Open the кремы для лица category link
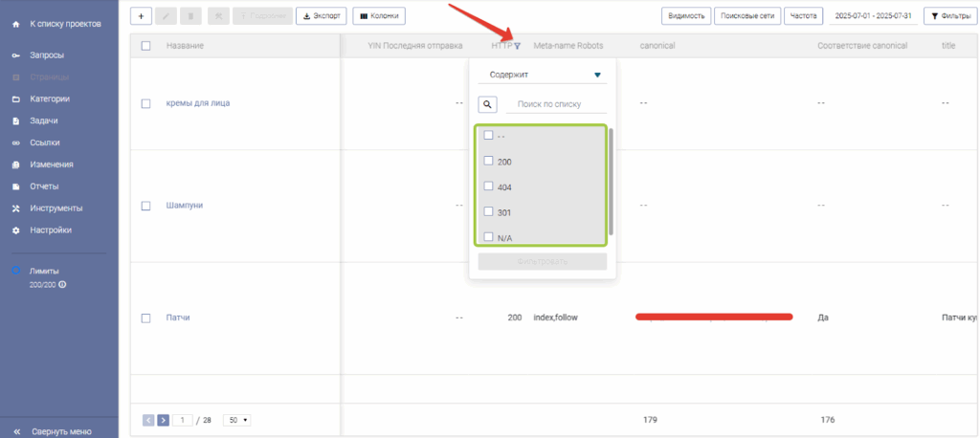Screen dimensions: 980x438 coord(197,103)
